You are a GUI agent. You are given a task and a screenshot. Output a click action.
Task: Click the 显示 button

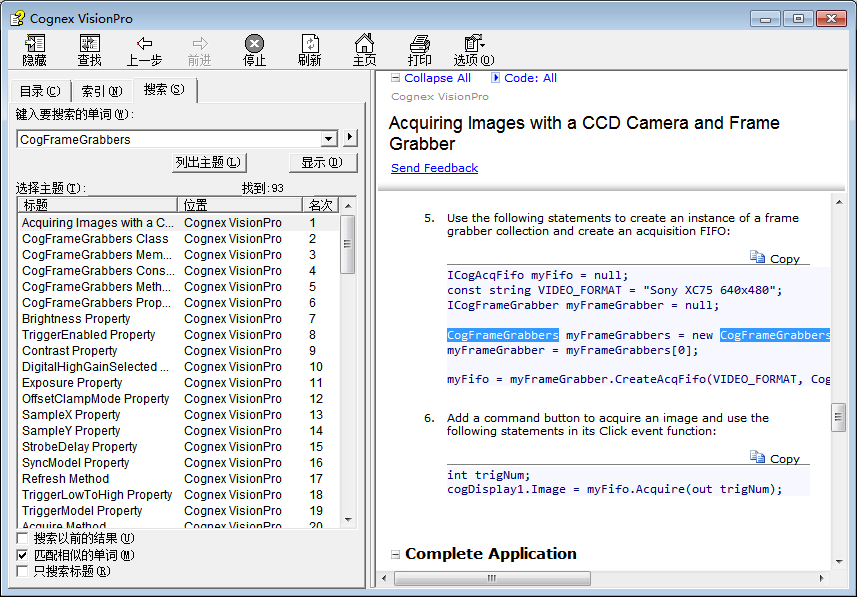point(322,162)
